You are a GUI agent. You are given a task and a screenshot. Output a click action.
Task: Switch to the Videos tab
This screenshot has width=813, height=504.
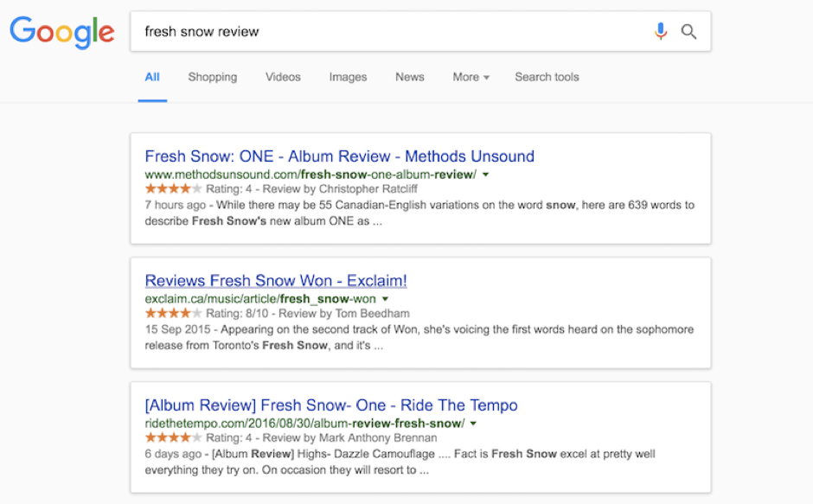click(283, 77)
